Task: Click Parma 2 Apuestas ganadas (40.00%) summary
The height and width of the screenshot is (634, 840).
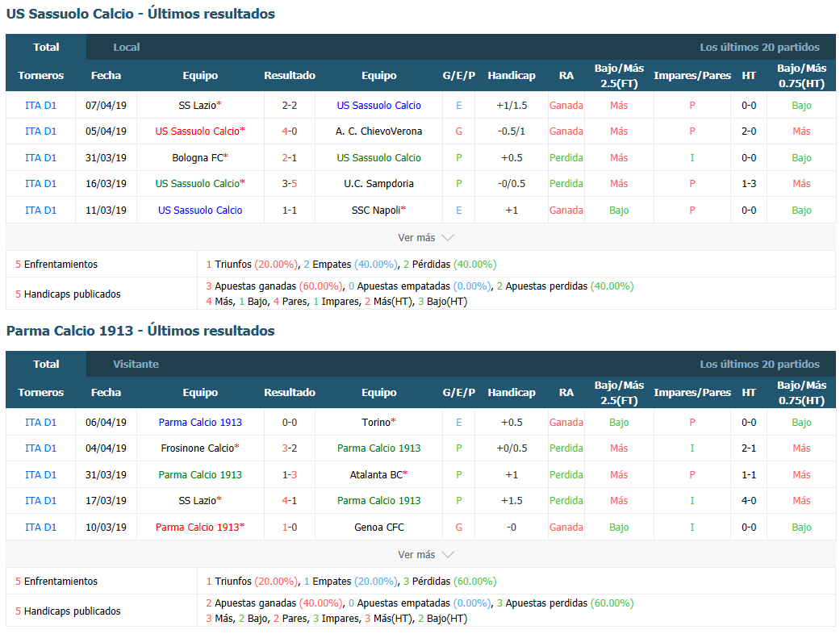Action: pos(274,603)
